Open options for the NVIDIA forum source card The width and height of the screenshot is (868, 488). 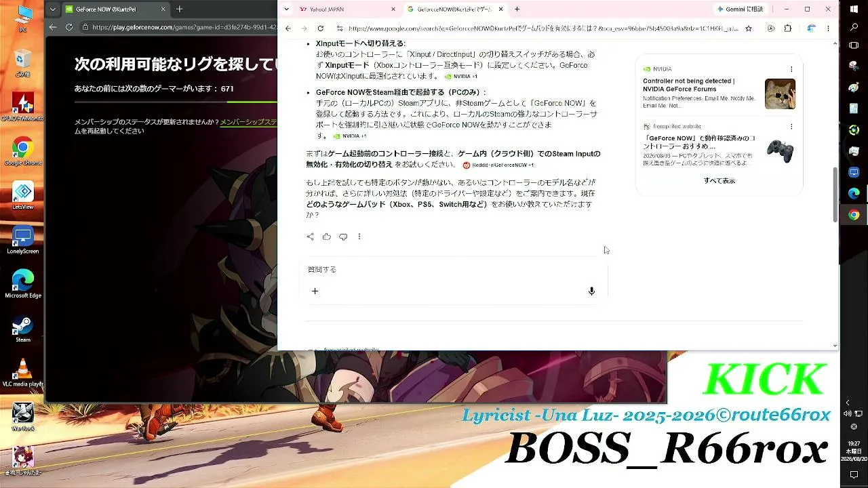point(791,69)
